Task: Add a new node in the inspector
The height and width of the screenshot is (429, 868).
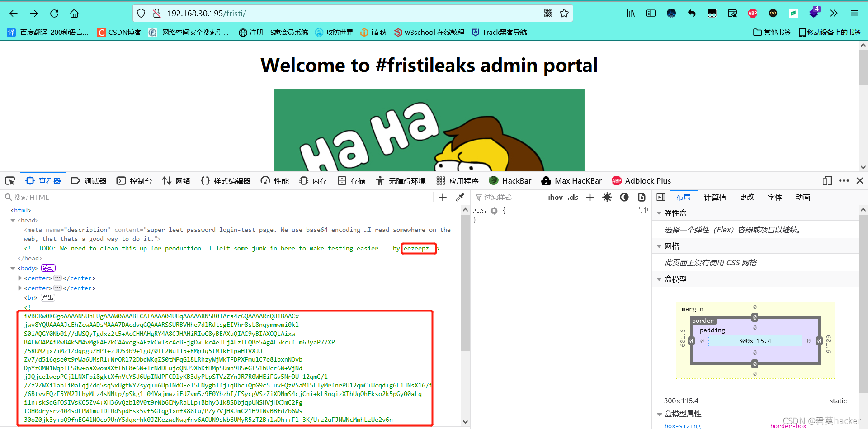Action: (x=443, y=198)
